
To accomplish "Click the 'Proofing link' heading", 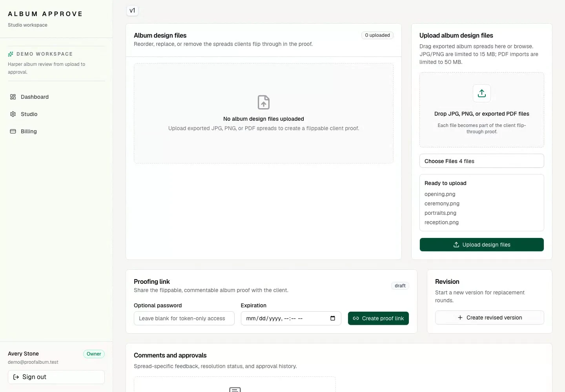I will [151, 281].
